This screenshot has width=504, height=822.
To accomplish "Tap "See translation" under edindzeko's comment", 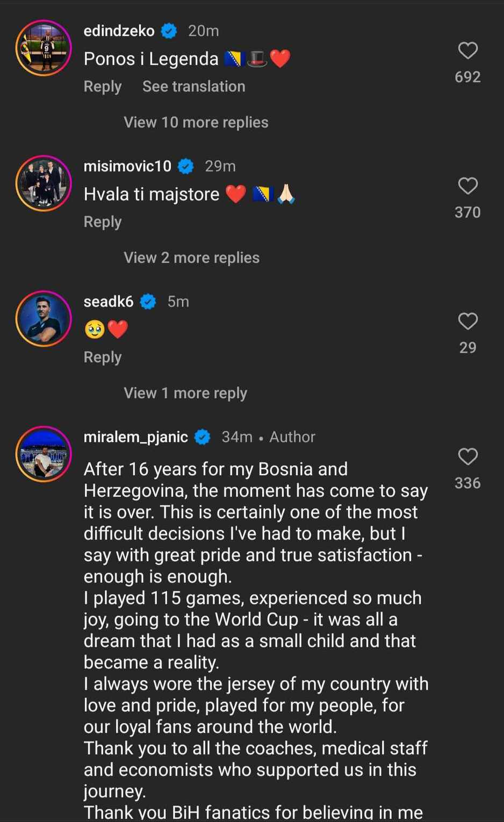I will pyautogui.click(x=193, y=87).
